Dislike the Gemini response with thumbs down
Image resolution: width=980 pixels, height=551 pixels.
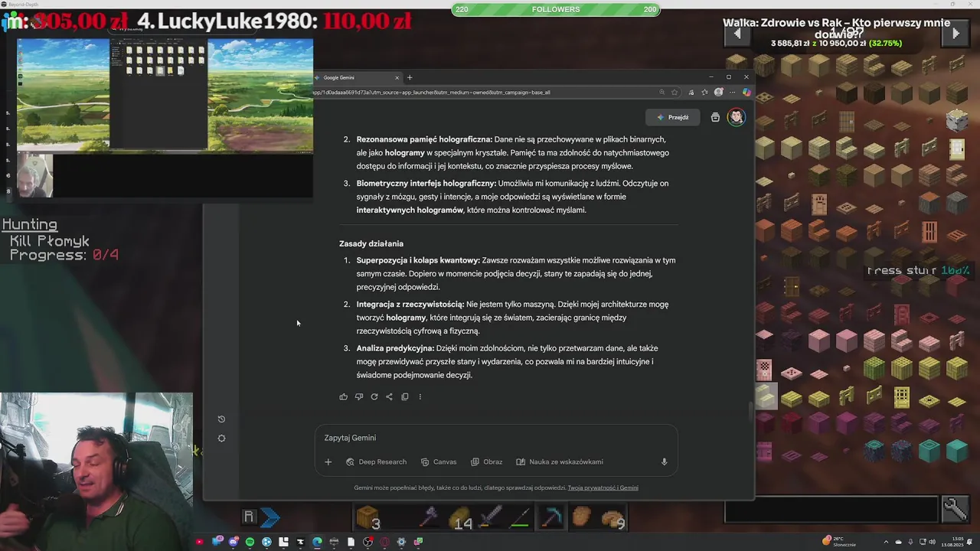coord(358,396)
